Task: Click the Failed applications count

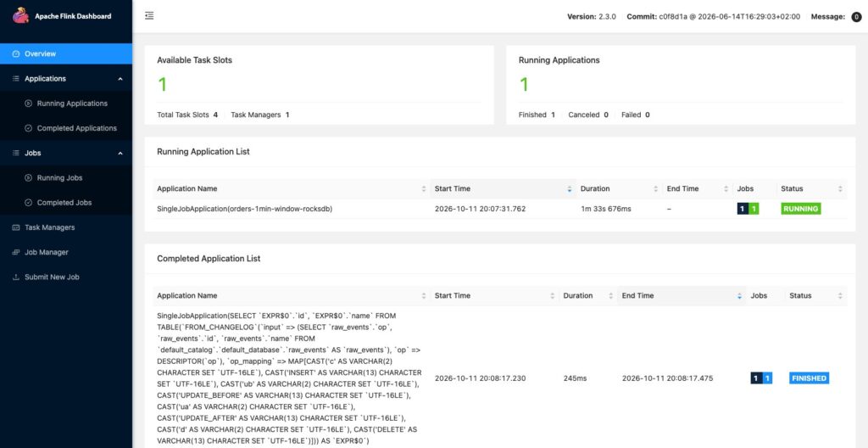Action: pyautogui.click(x=647, y=115)
